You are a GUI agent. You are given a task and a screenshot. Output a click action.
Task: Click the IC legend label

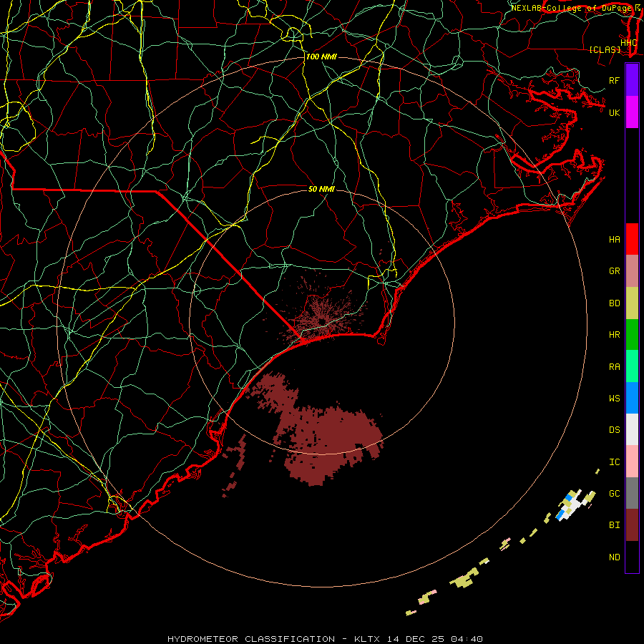point(614,462)
